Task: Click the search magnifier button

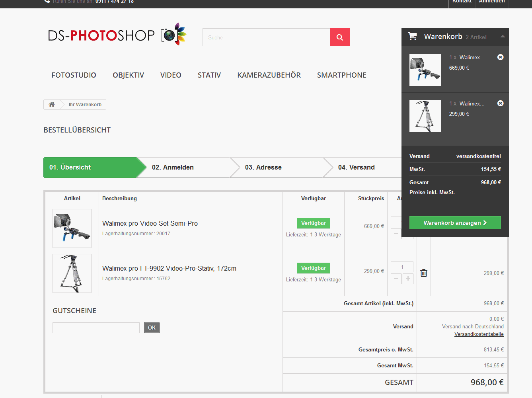Action: pos(340,37)
